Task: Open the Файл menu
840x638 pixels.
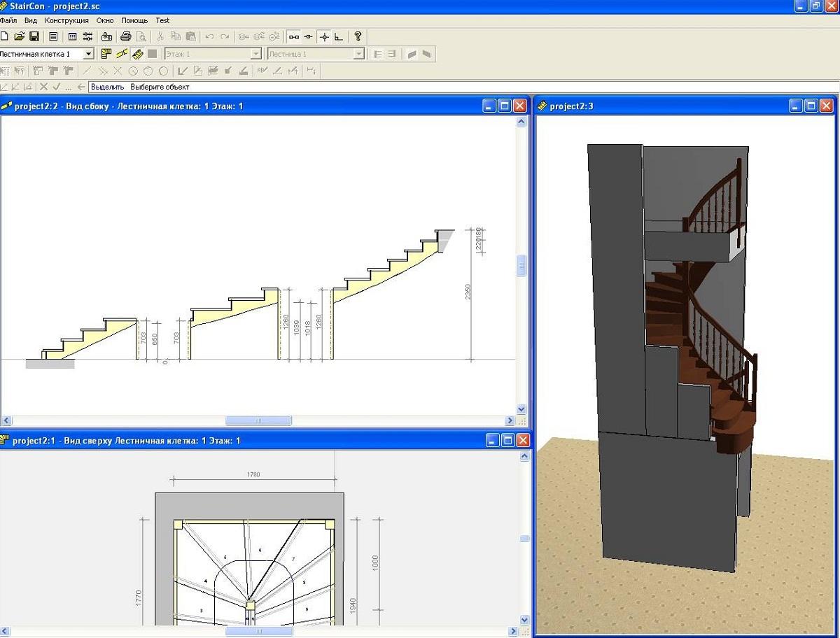Action: coord(8,20)
